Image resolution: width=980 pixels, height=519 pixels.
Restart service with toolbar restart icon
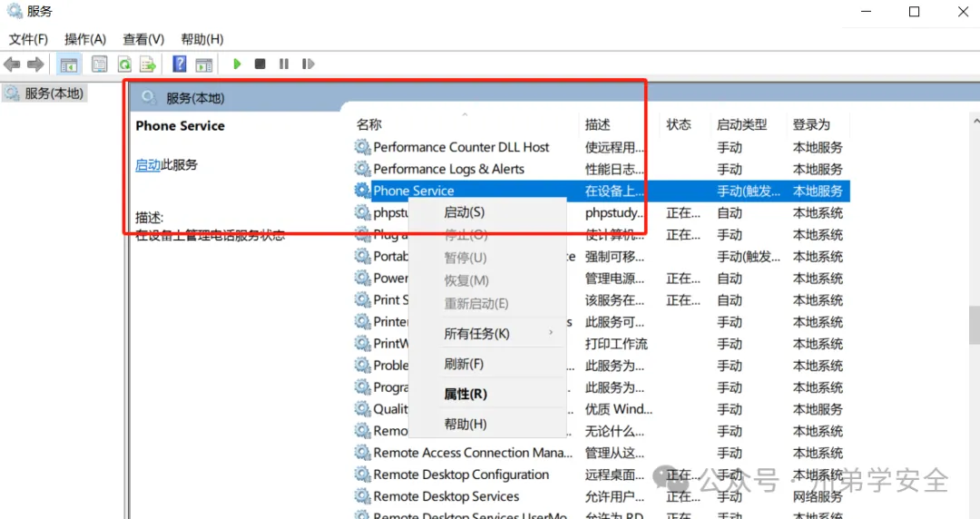click(308, 64)
